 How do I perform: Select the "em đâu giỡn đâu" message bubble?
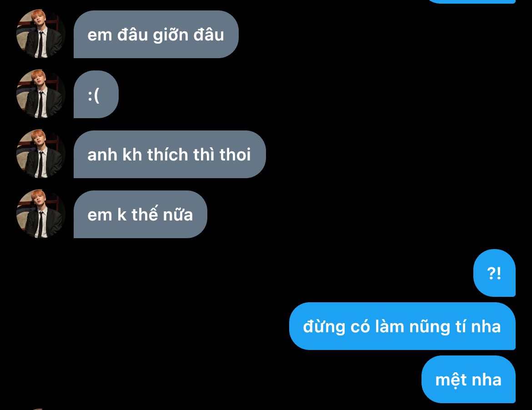click(156, 34)
